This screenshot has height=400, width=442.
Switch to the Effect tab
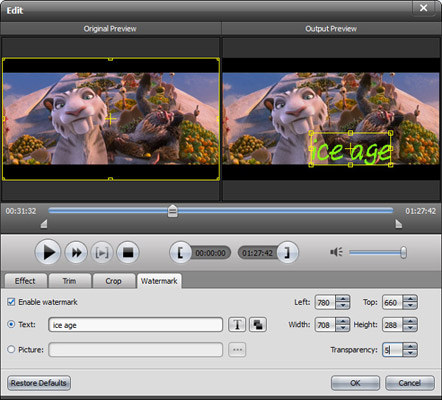click(x=25, y=281)
